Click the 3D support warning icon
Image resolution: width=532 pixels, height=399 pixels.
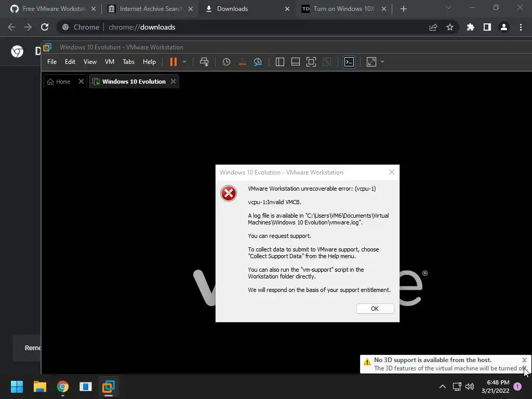[x=367, y=362]
